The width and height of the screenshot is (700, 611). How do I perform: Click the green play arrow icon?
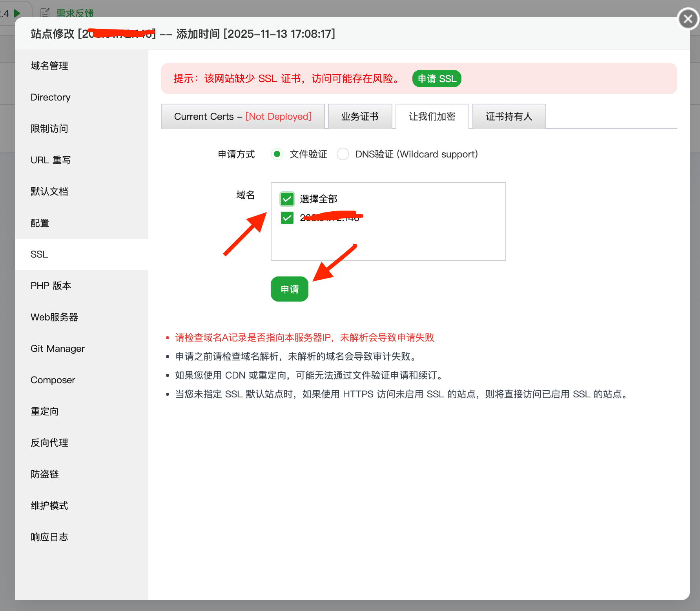(x=17, y=13)
